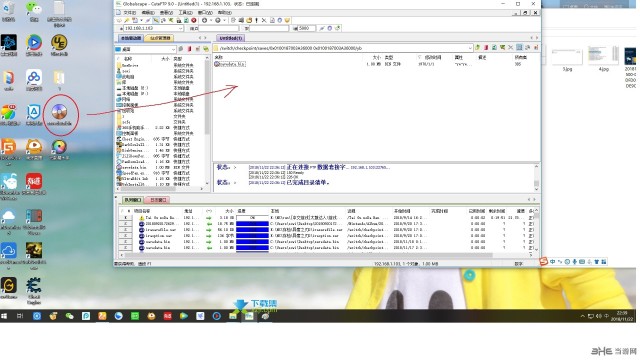This screenshot has height=360, width=640.
Task: Open the UE UltraEdit desktop icon
Action: (x=59, y=45)
